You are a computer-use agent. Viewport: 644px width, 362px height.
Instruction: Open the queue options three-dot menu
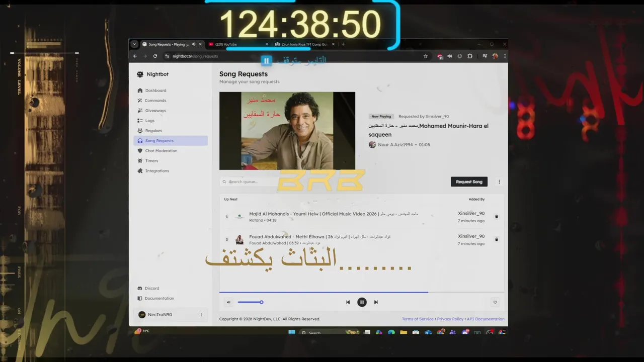click(x=499, y=182)
